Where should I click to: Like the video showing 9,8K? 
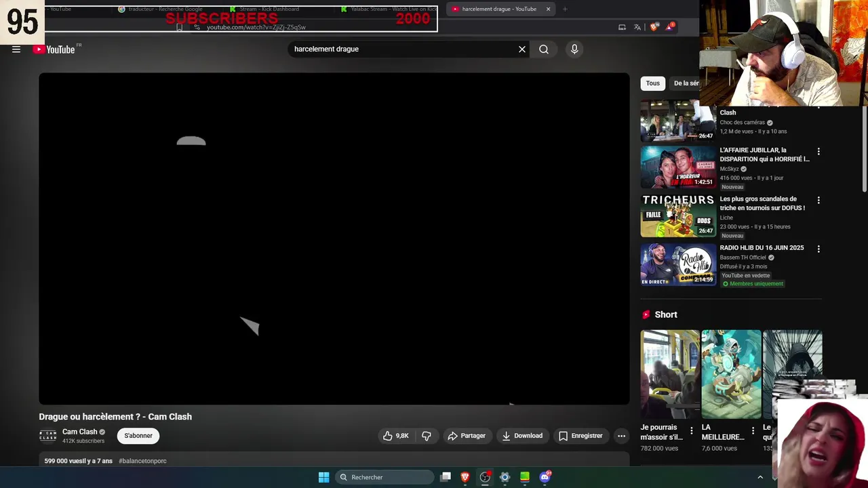[x=396, y=436]
